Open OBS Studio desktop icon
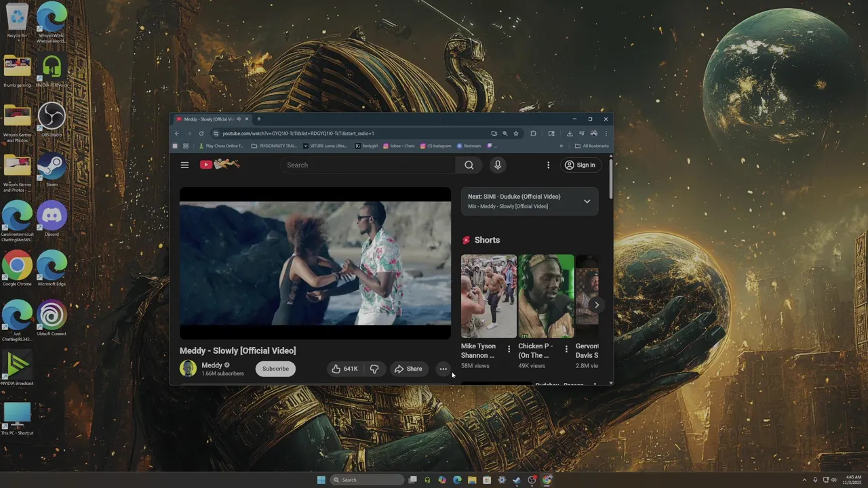This screenshot has height=488, width=868. pyautogui.click(x=52, y=120)
